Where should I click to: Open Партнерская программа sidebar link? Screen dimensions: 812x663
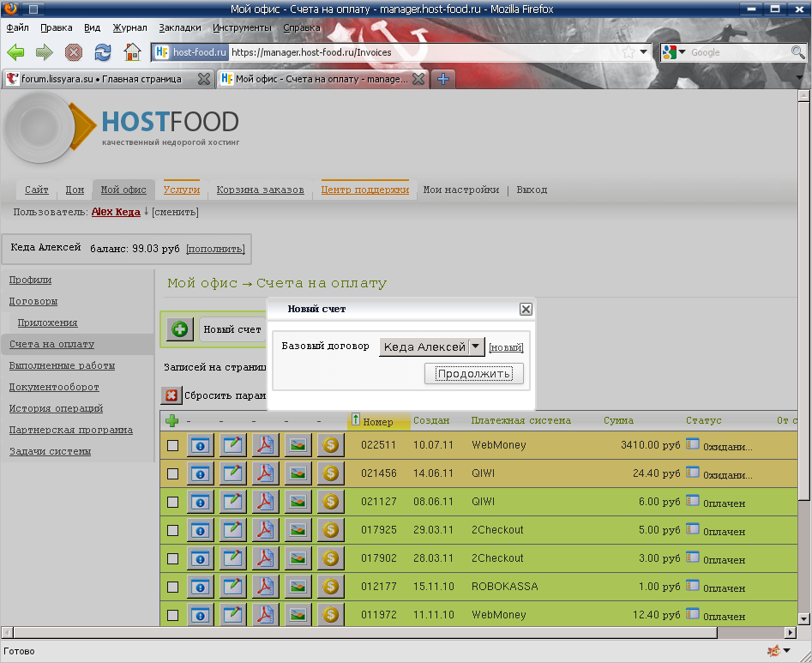click(71, 430)
